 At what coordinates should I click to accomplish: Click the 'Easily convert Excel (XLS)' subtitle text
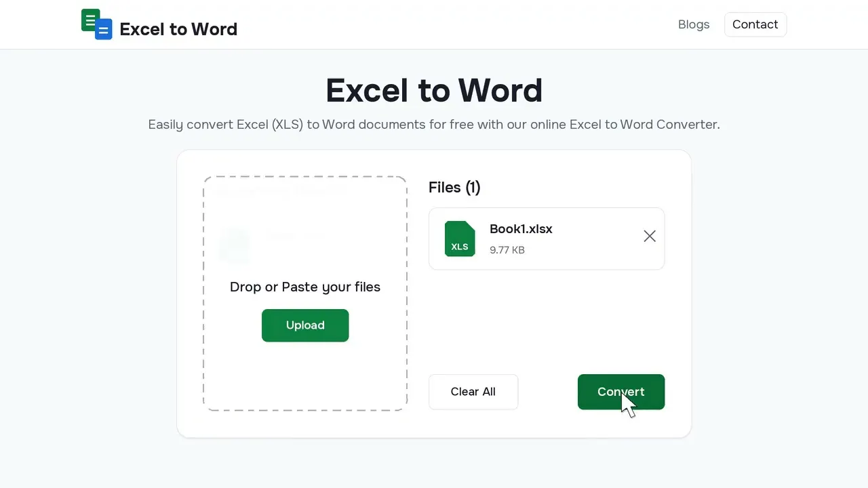[434, 125]
